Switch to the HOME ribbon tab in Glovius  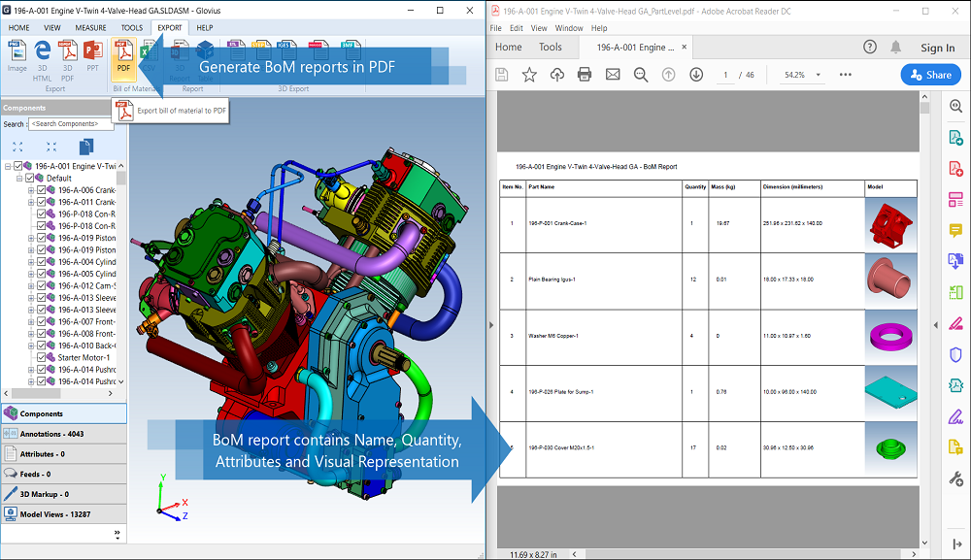coord(19,28)
